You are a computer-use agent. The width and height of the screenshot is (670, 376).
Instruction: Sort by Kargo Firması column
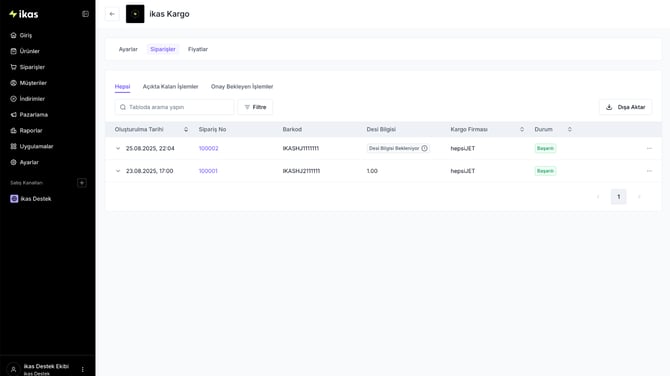pyautogui.click(x=522, y=129)
